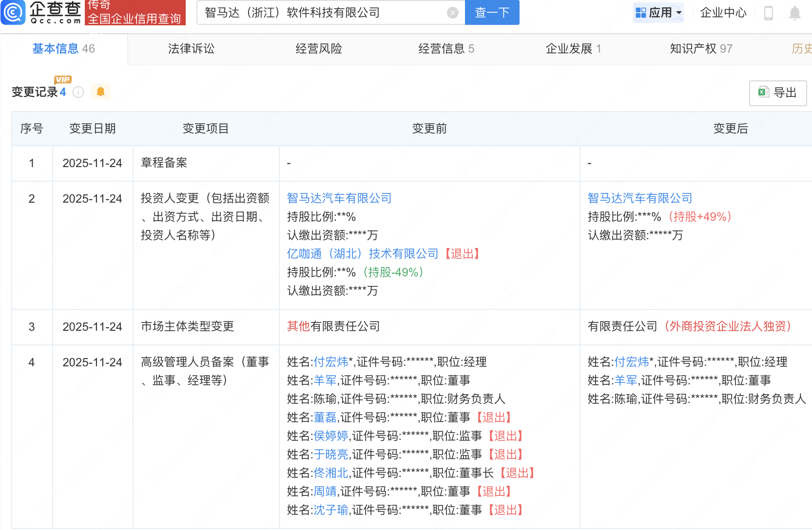Select the 知识产权 97 tab
This screenshot has height=530, width=812.
700,49
